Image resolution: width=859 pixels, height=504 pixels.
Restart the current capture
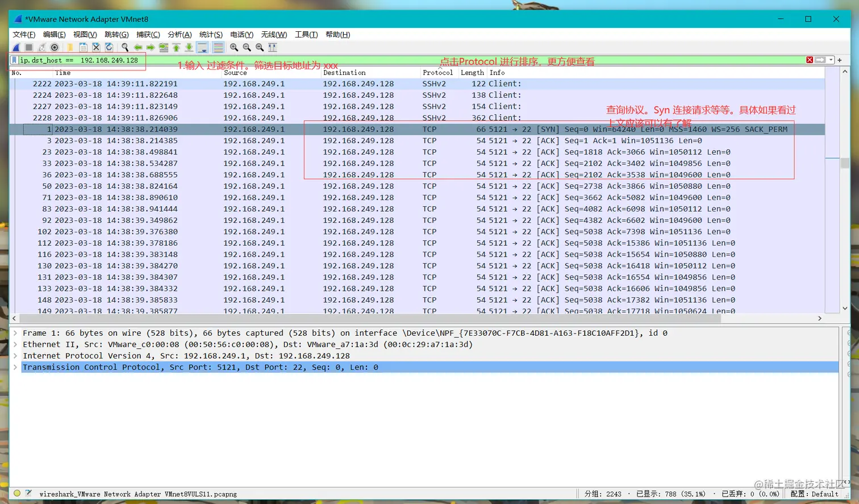42,48
